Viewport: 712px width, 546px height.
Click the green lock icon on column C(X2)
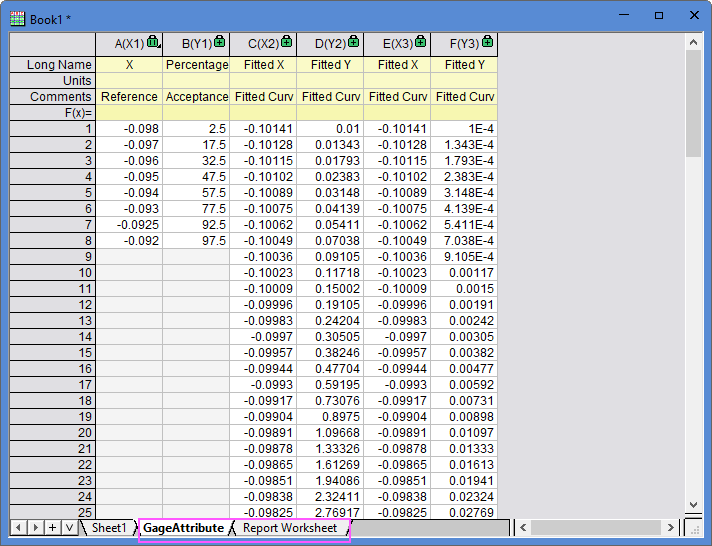coord(287,42)
